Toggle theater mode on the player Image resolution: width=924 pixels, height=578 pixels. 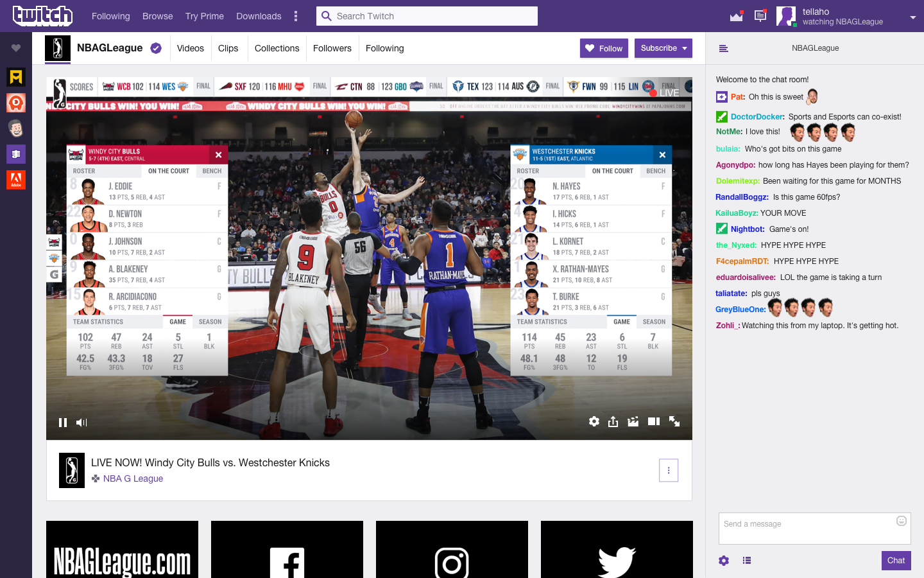coord(654,421)
